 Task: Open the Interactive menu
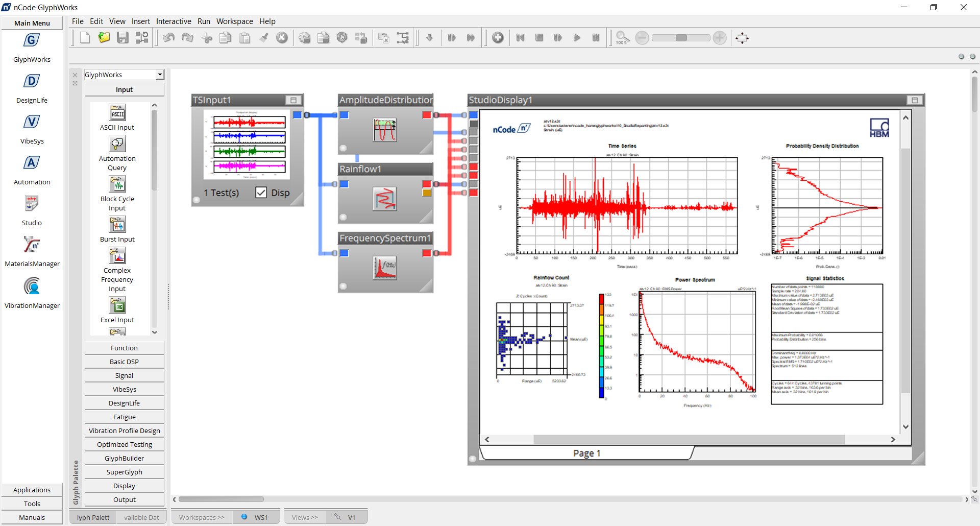[174, 21]
